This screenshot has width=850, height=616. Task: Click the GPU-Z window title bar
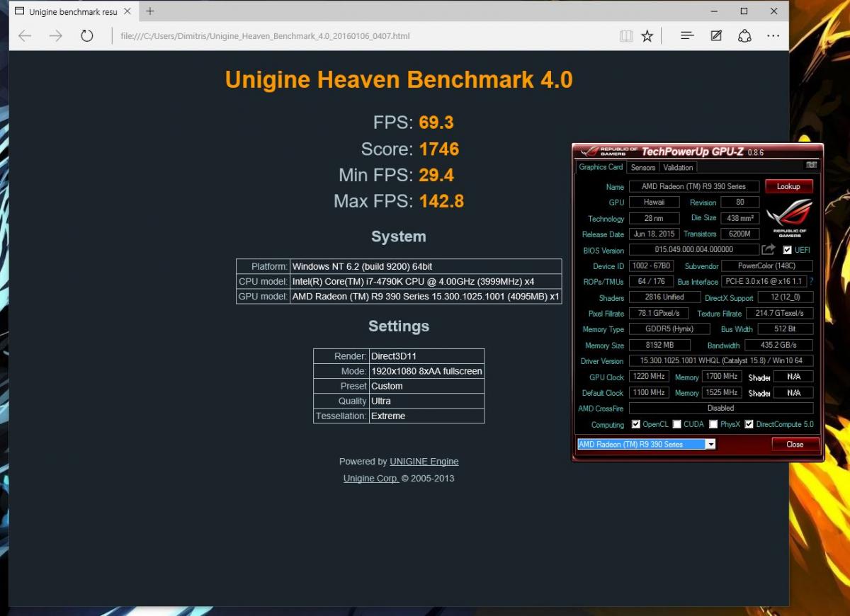[x=698, y=152]
